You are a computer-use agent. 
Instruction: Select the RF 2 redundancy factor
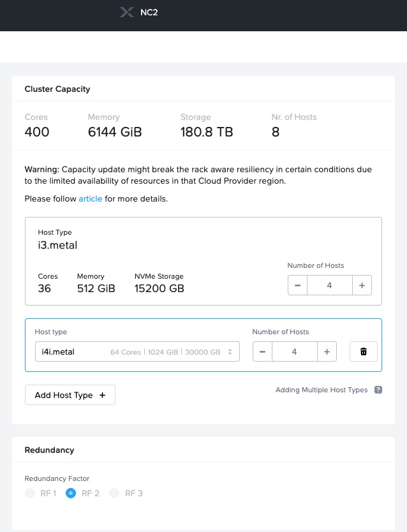(x=71, y=493)
